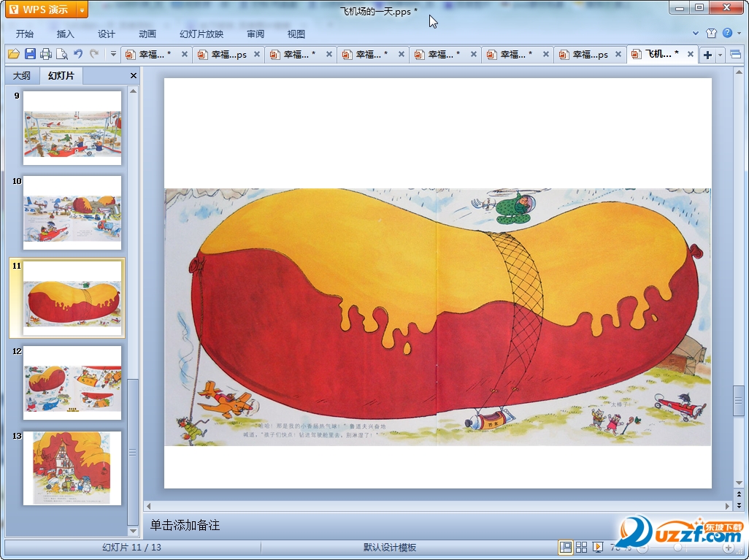749x560 pixels.
Task: Select slide 10 thumbnail
Action: (72, 212)
